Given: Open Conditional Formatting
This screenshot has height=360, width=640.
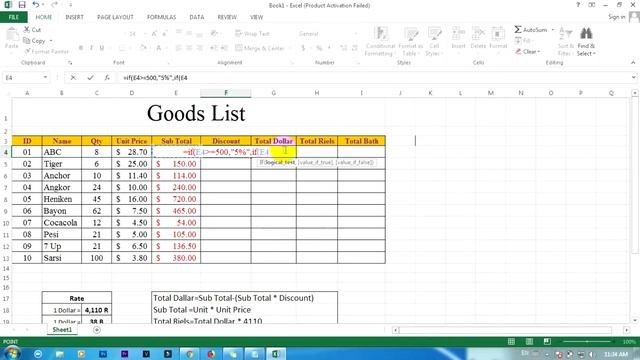Looking at the screenshot, I should pyautogui.click(x=380, y=41).
